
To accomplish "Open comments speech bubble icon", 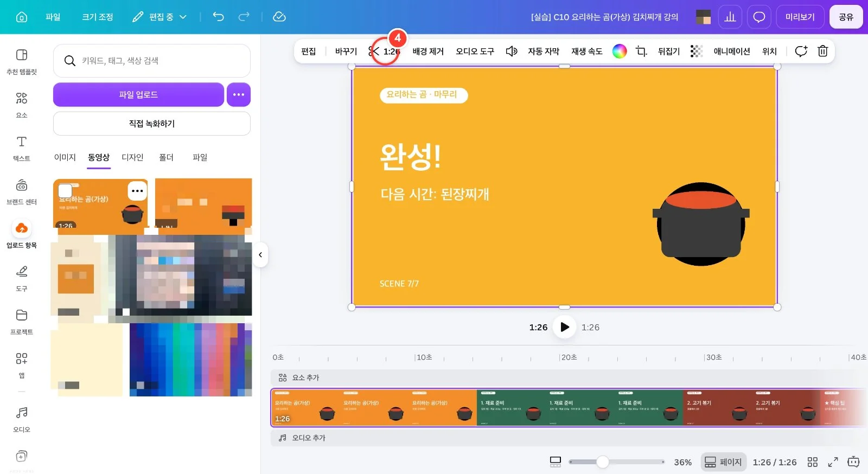I will click(759, 17).
